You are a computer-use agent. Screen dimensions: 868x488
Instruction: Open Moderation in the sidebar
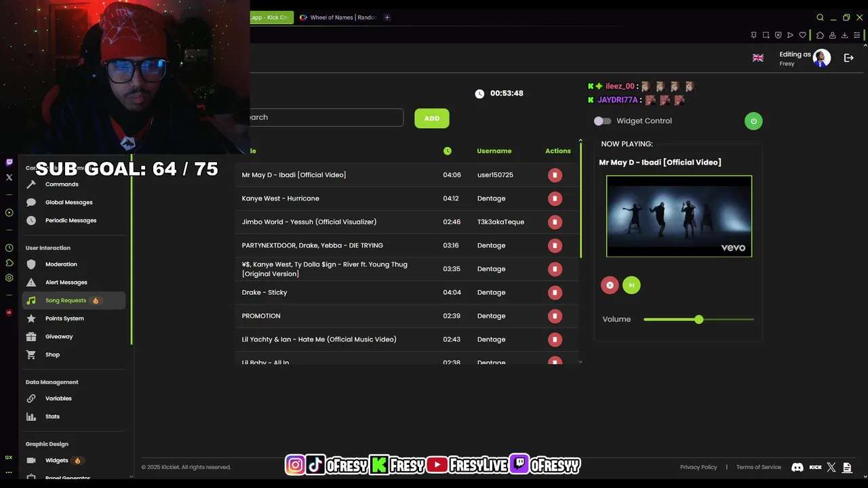[61, 264]
